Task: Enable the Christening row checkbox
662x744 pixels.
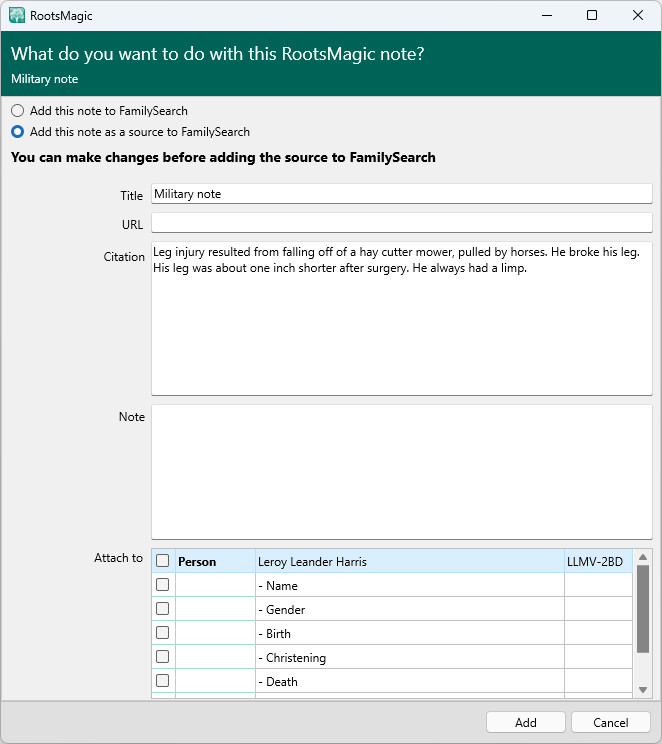Action: [162, 657]
